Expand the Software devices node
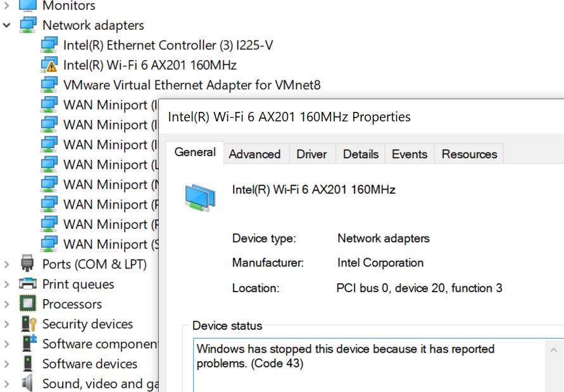564x392 pixels. click(8, 364)
